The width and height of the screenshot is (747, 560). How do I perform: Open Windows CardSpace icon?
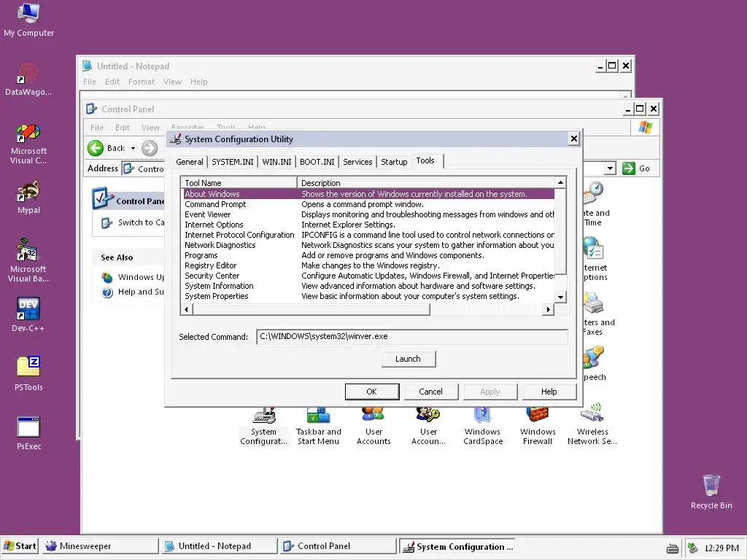pyautogui.click(x=483, y=427)
